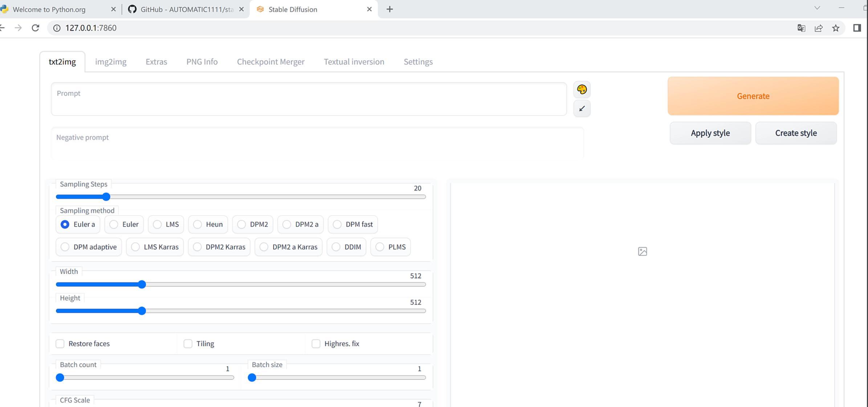The image size is (868, 407).
Task: Click inside the Prompt text field
Action: pos(309,99)
